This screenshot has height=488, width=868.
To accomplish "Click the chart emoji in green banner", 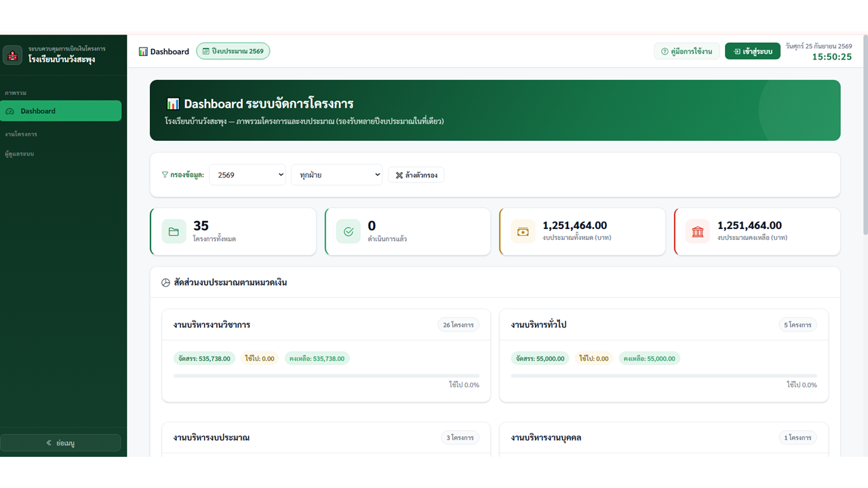I will pos(173,104).
